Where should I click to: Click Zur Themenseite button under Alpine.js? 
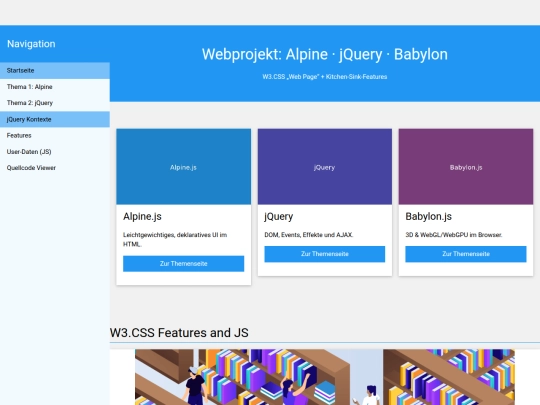coord(184,264)
